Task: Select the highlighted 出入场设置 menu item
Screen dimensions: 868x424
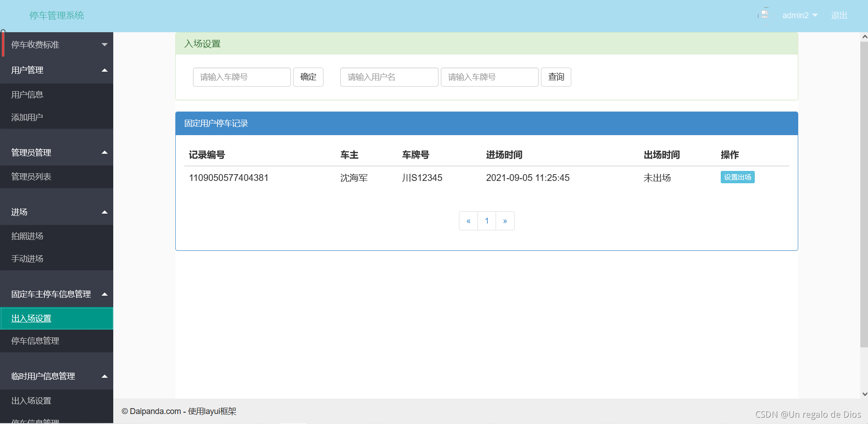Action: tap(57, 318)
